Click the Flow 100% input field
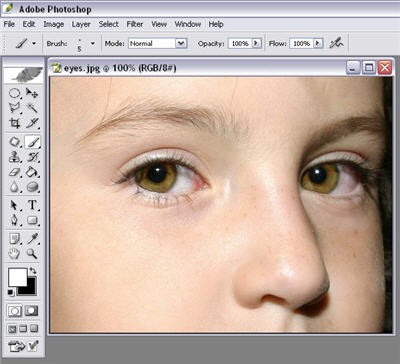Viewport: 400px width, 364px height. pyautogui.click(x=302, y=43)
